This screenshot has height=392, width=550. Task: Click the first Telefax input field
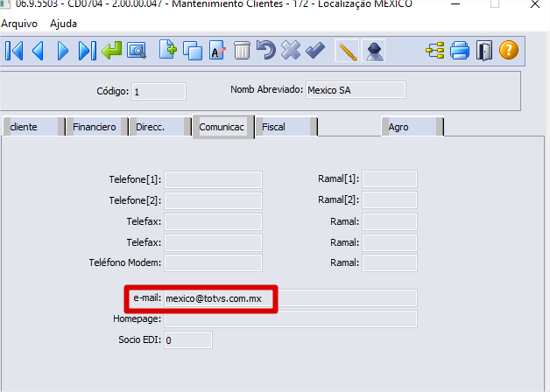(x=214, y=221)
